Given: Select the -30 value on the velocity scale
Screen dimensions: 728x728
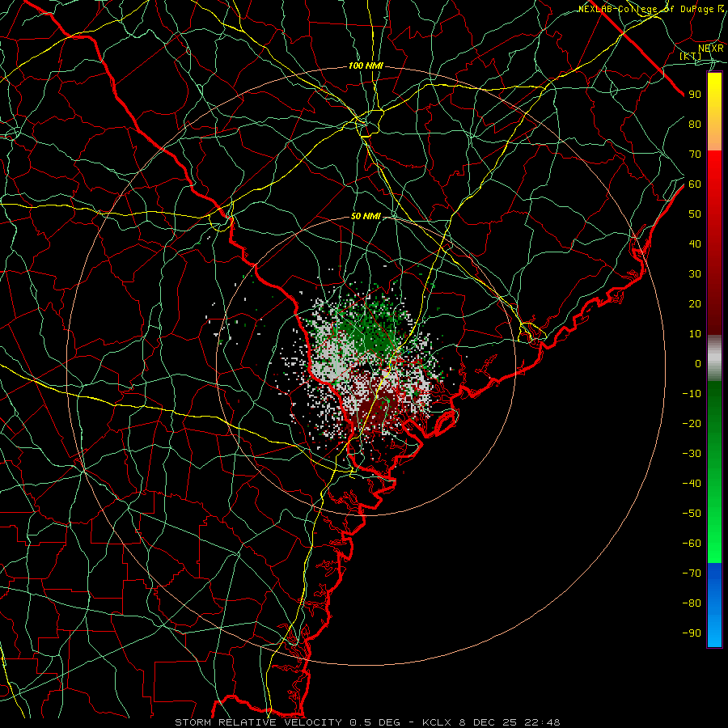Looking at the screenshot, I should tap(692, 454).
